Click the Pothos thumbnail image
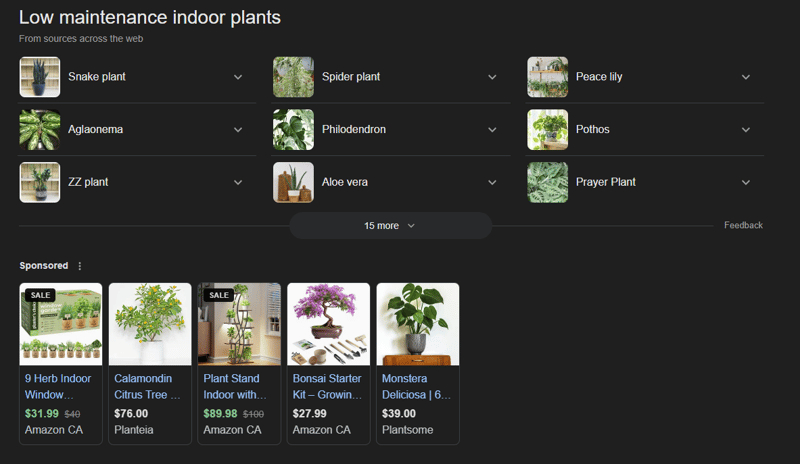800x464 pixels. (x=547, y=130)
